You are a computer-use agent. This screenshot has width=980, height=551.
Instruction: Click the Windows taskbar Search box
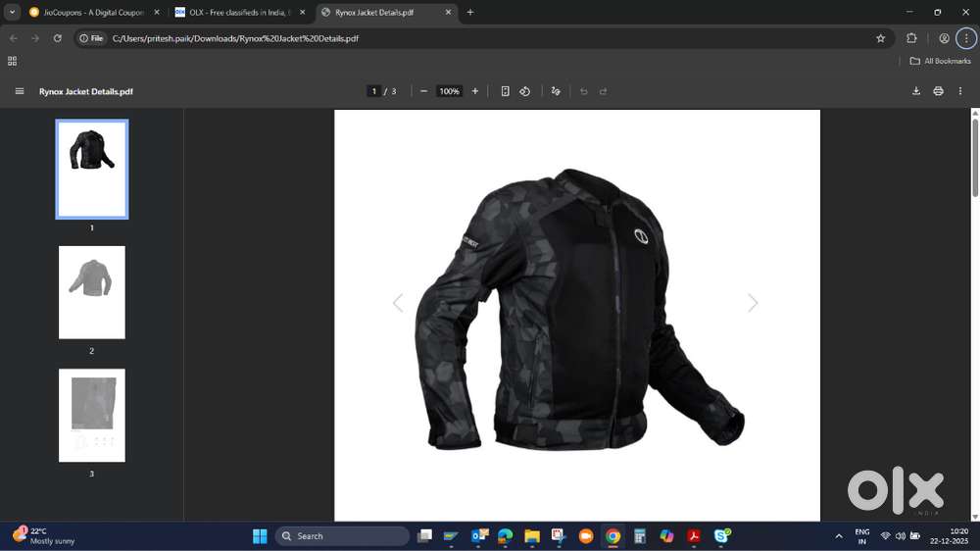342,536
